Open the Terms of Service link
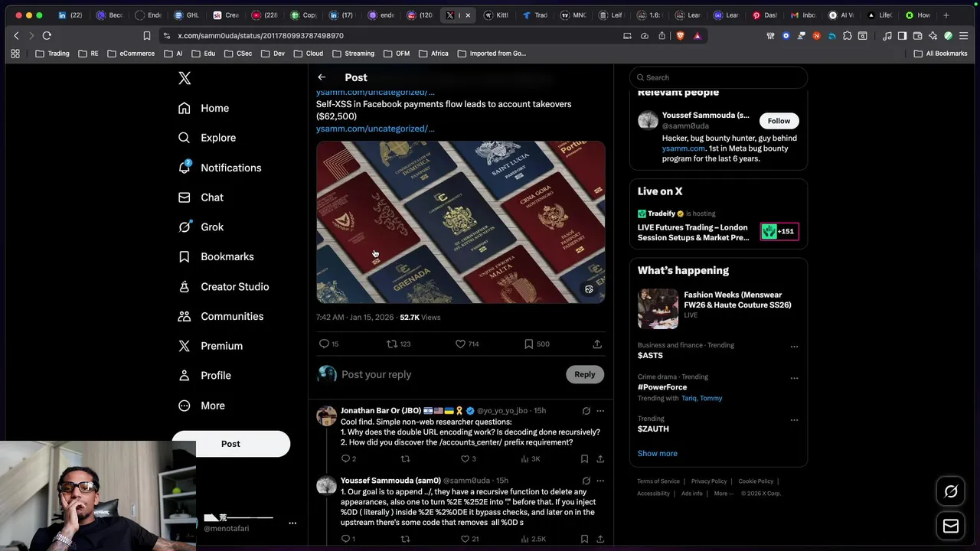980x551 pixels. tap(658, 481)
